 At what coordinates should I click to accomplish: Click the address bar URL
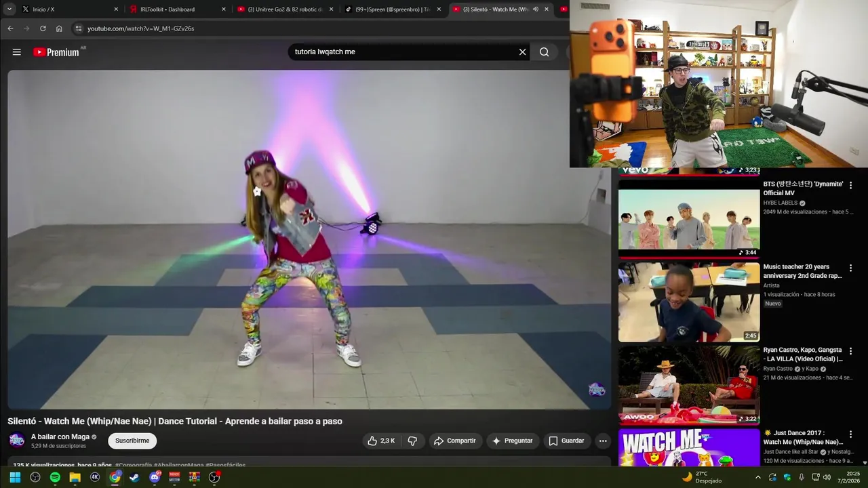140,28
